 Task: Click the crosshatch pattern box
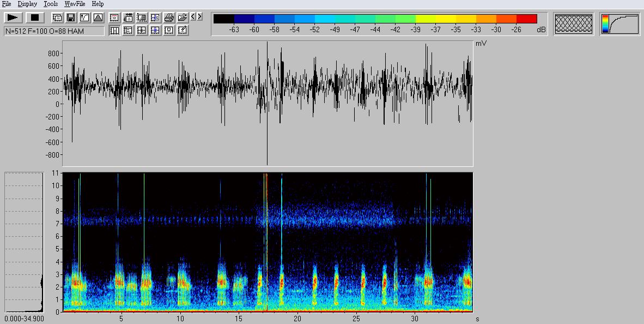coord(573,24)
